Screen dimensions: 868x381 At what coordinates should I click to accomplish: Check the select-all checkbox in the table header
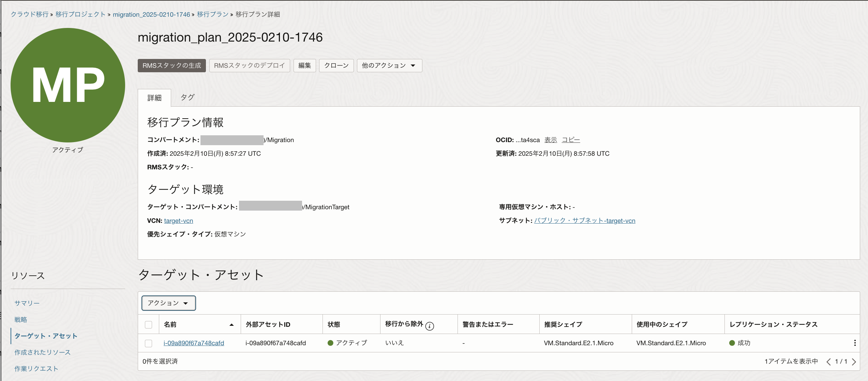point(149,325)
